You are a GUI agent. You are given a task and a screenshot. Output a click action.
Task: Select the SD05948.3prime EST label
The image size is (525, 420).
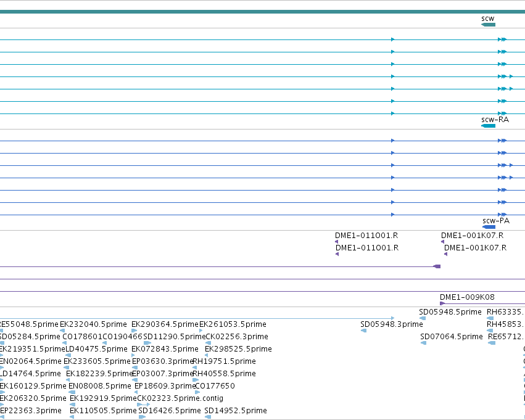coord(391,324)
